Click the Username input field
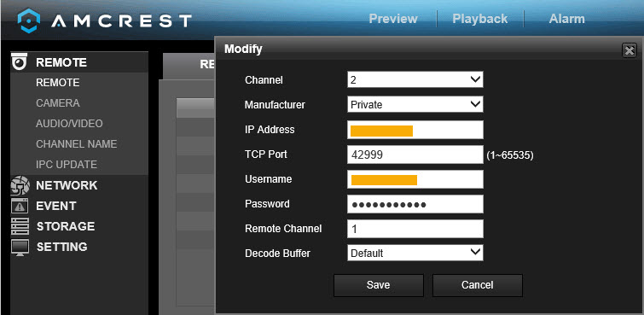This screenshot has width=644, height=315. (415, 179)
